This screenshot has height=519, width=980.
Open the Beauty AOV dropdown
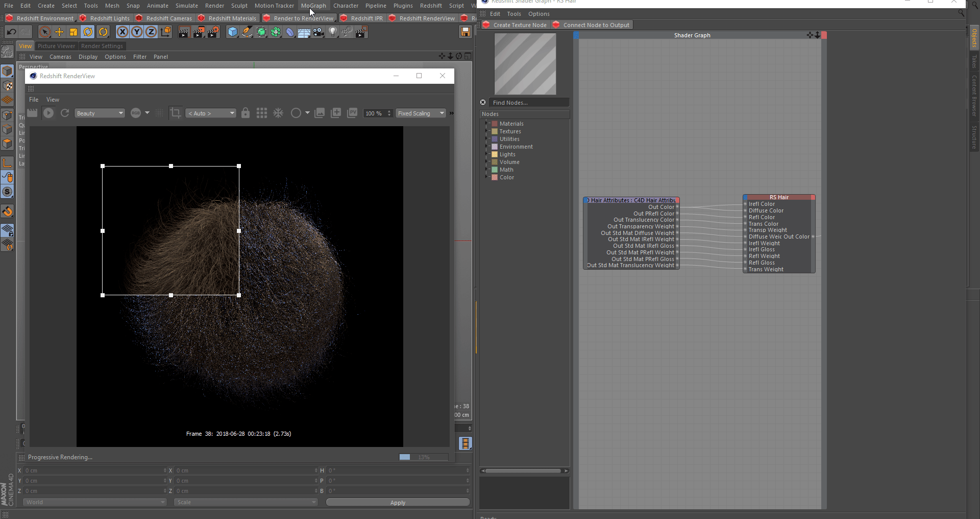pyautogui.click(x=100, y=113)
